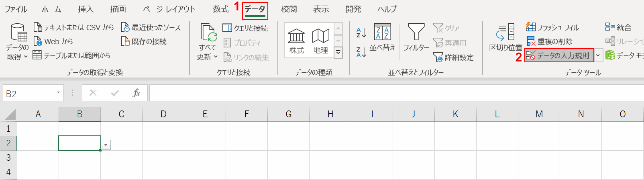Switch to the ホーム tab
The image size is (644, 180).
pyautogui.click(x=51, y=9)
